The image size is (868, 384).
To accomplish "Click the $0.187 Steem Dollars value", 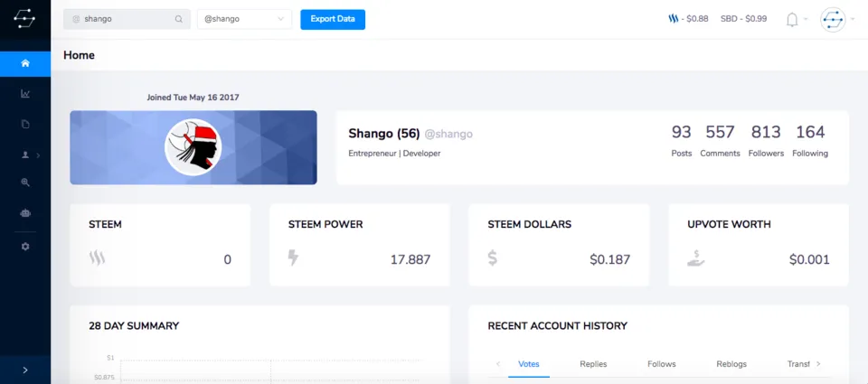I will pyautogui.click(x=609, y=259).
